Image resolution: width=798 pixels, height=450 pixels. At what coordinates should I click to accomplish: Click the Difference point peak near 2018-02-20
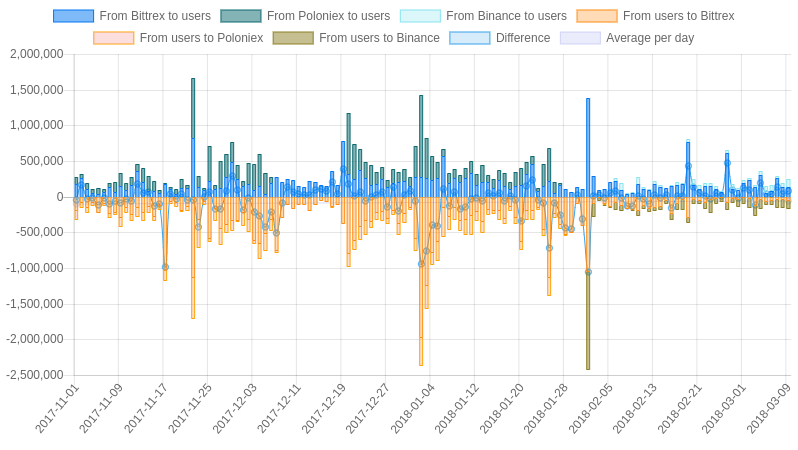[x=688, y=166]
